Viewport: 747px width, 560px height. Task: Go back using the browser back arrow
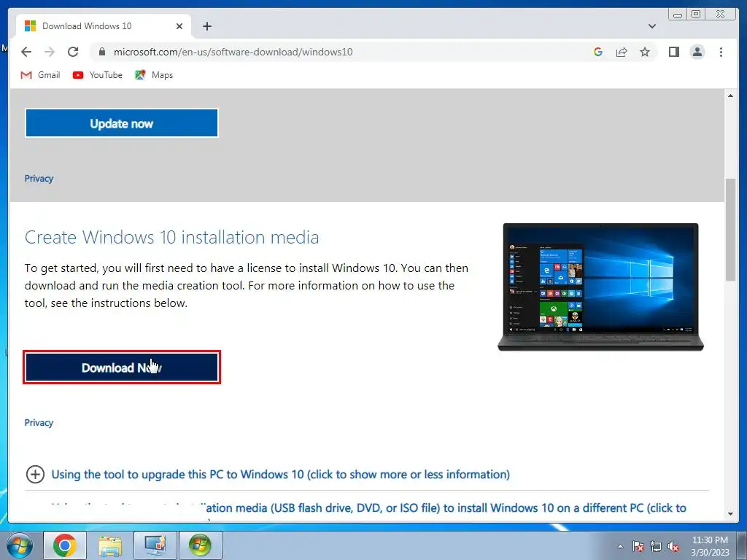tap(26, 52)
